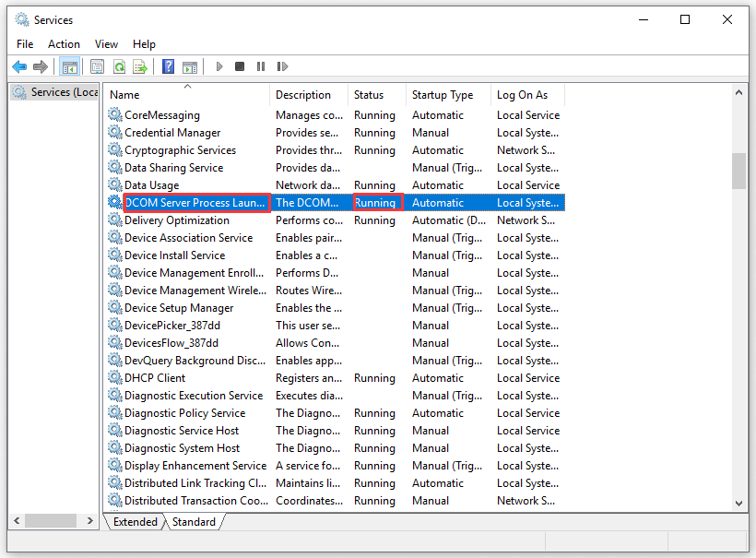Select DevQuery Background Disc... service
756x558 pixels.
point(336,361)
